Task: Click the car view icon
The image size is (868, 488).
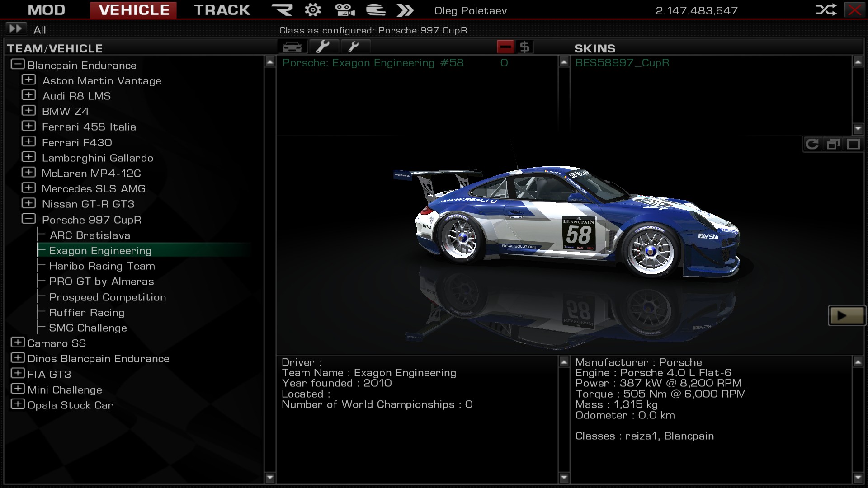Action: [x=292, y=47]
